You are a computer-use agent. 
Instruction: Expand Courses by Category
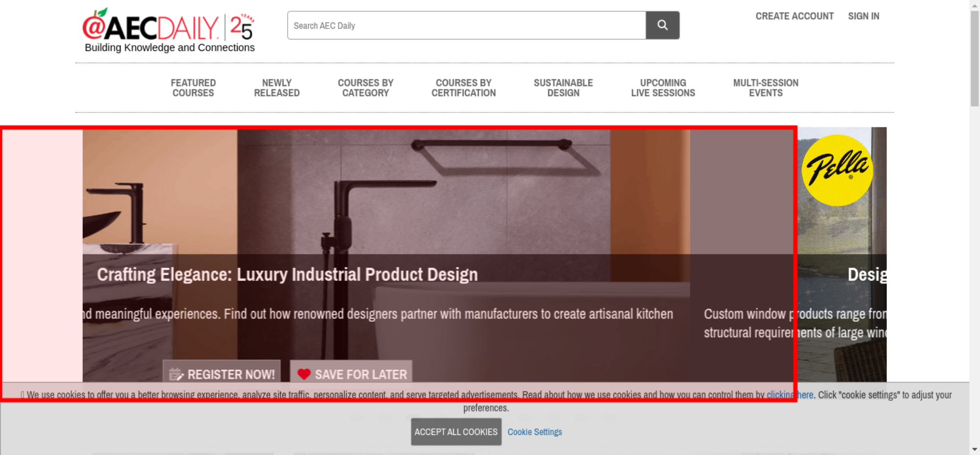366,88
